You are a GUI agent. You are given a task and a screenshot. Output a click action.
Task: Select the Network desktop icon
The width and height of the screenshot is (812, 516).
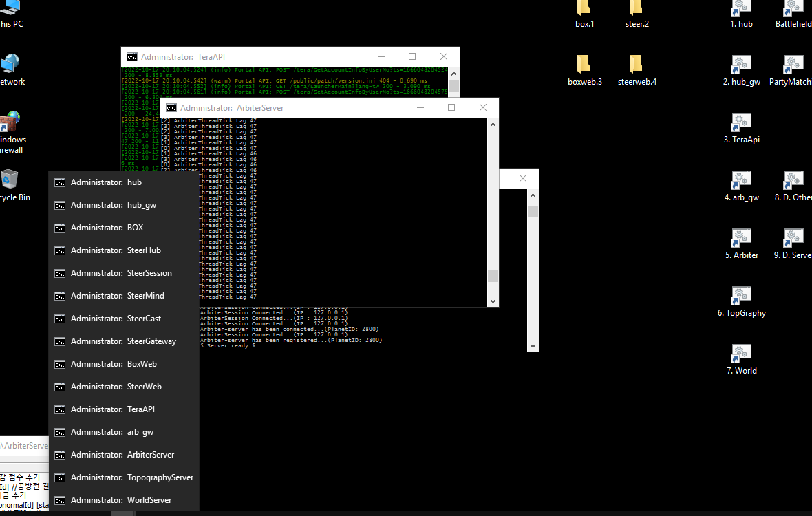tap(12, 71)
